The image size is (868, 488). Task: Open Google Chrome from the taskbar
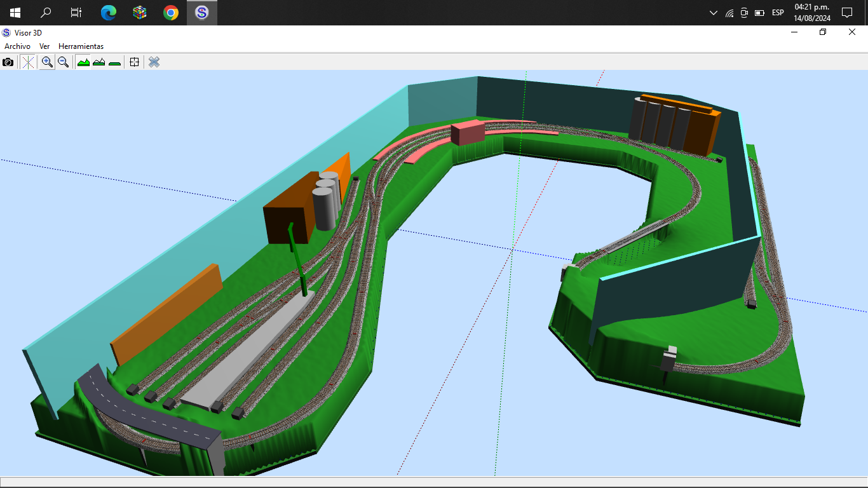point(171,13)
